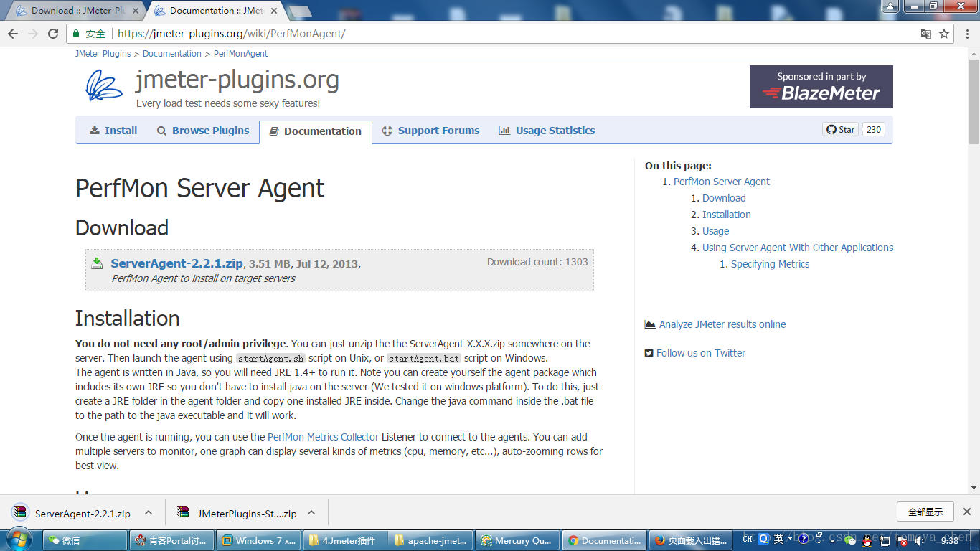Click the chart icon beside Analyze JMeter results
This screenshot has width=980, height=551.
click(650, 324)
